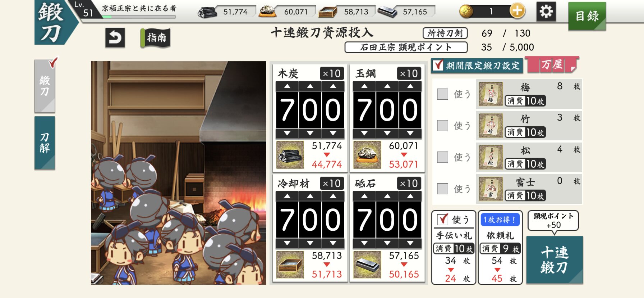Increase 木炭 hundreds digit with up arrow
Screen dimensions: 644x298
tap(287, 86)
